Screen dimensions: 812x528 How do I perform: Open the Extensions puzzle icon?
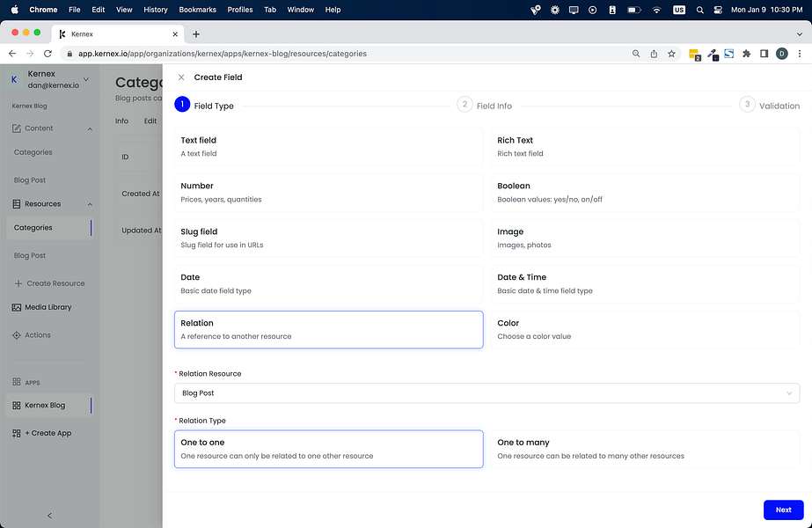(x=746, y=54)
